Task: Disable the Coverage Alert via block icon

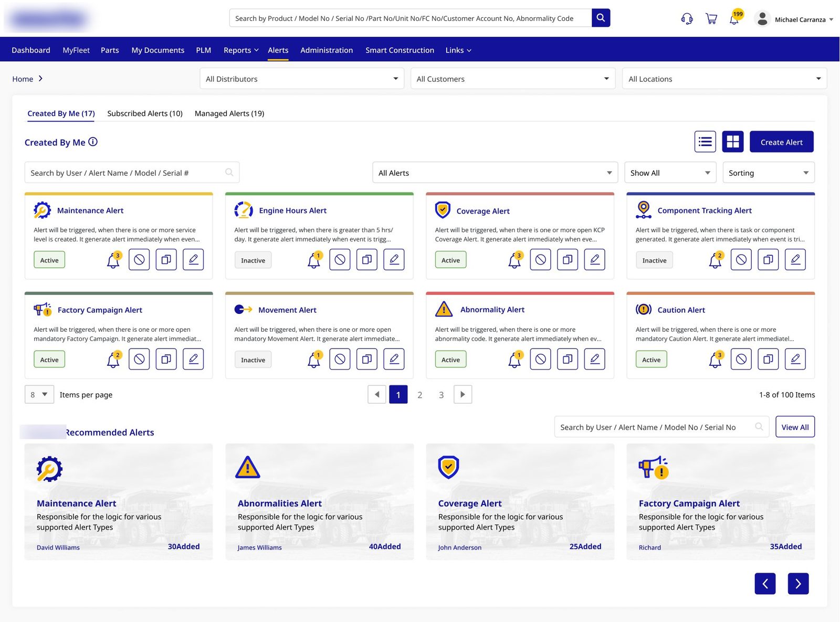Action: point(540,259)
